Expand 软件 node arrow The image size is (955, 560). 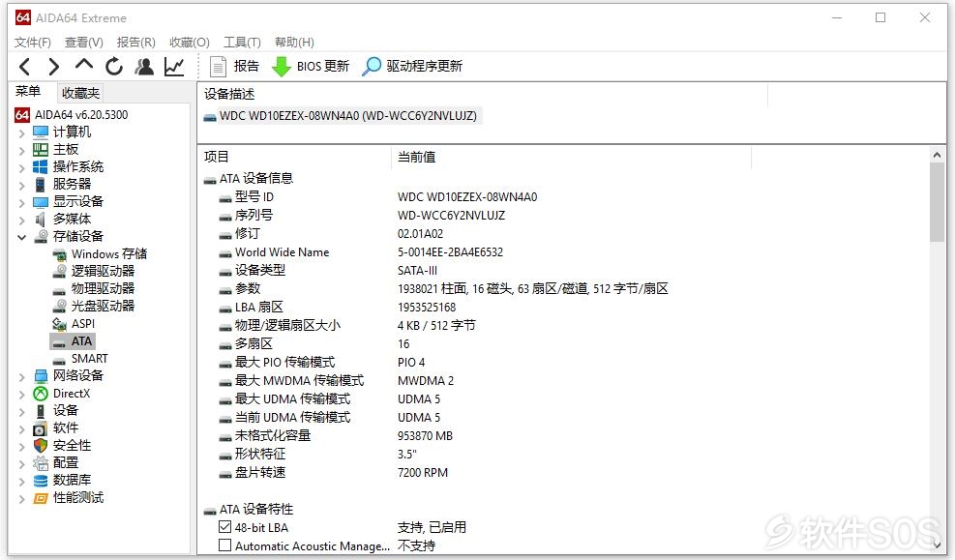22,428
